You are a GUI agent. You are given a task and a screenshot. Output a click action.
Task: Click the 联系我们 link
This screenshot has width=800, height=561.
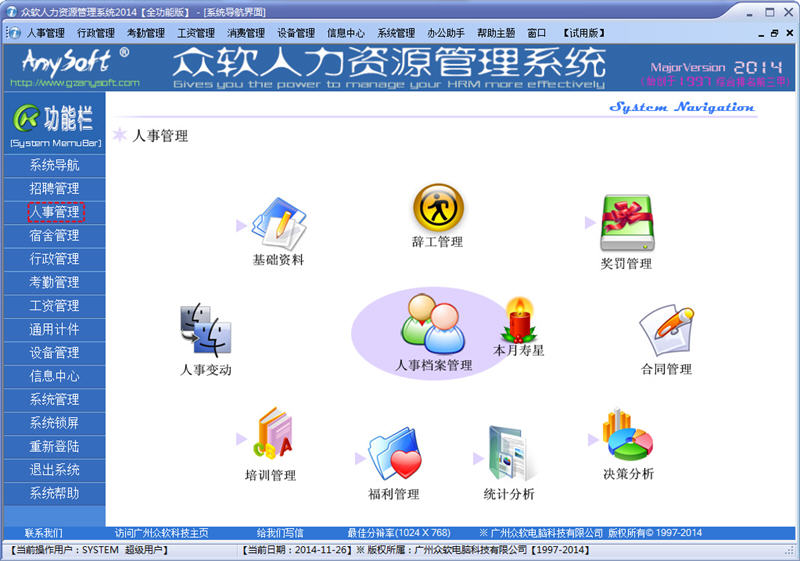point(44,533)
